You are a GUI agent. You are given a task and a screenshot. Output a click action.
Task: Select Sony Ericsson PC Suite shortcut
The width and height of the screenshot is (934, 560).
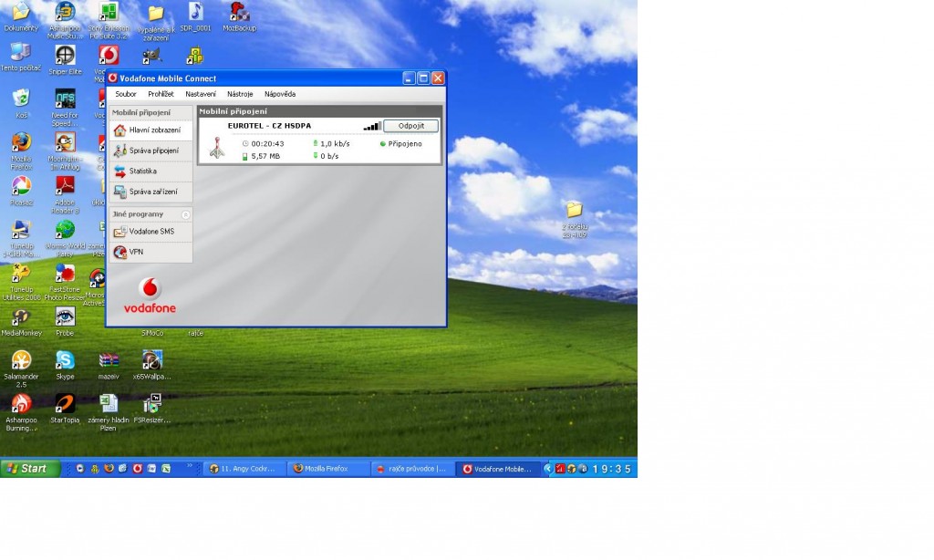(109, 20)
